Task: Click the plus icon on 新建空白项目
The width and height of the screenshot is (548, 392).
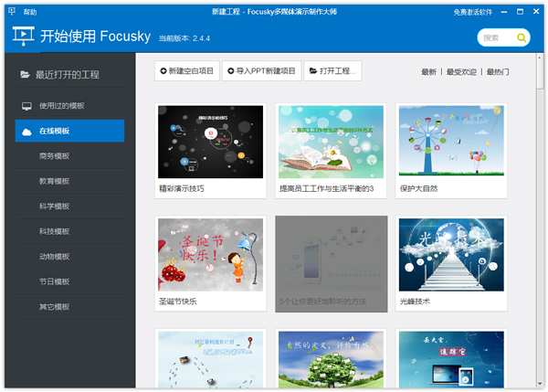Action: (163, 71)
